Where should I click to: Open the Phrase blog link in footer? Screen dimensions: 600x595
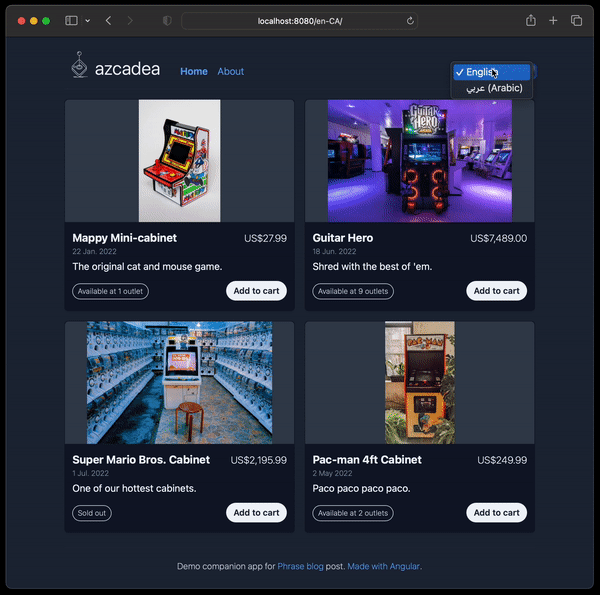pyautogui.click(x=300, y=566)
